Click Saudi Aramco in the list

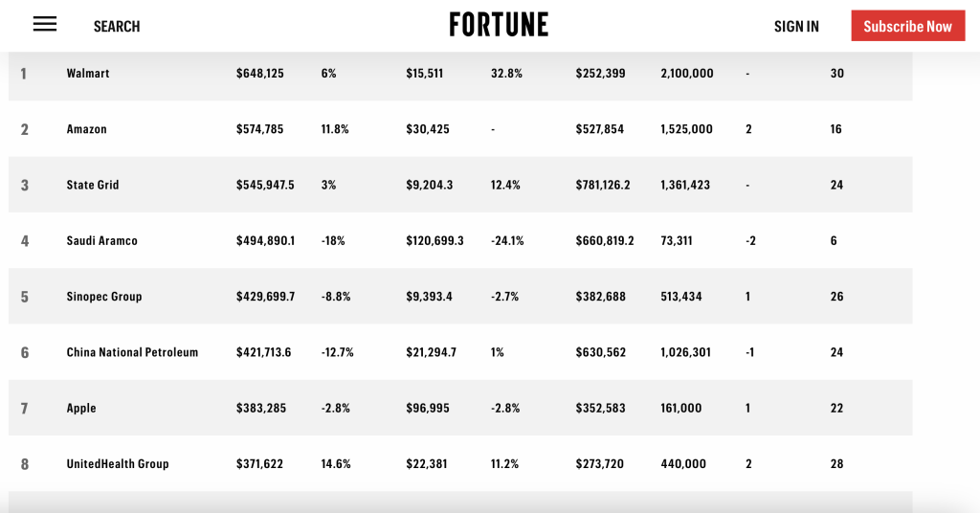(101, 241)
